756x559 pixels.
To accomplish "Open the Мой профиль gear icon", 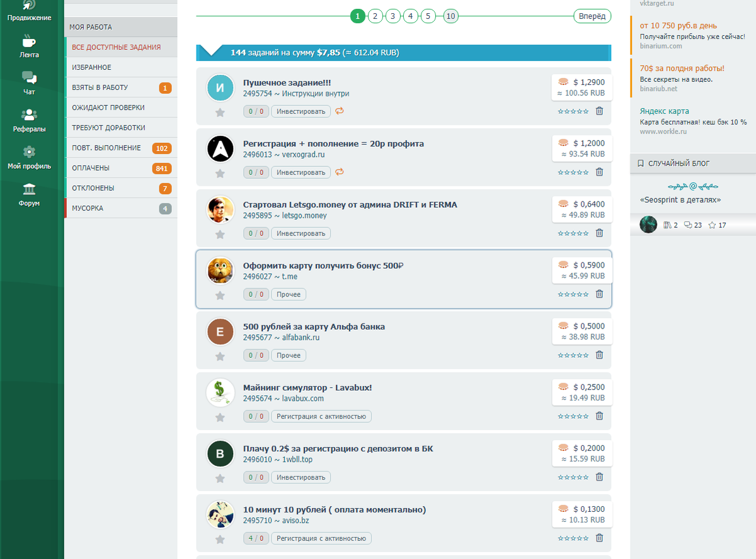I will 29,152.
